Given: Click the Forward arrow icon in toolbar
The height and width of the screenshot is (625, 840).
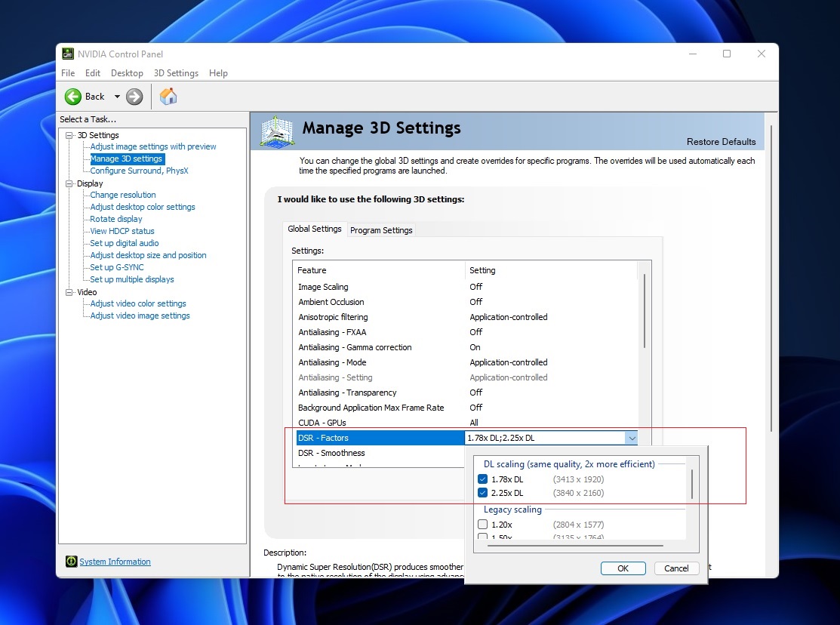Looking at the screenshot, I should click(x=134, y=97).
